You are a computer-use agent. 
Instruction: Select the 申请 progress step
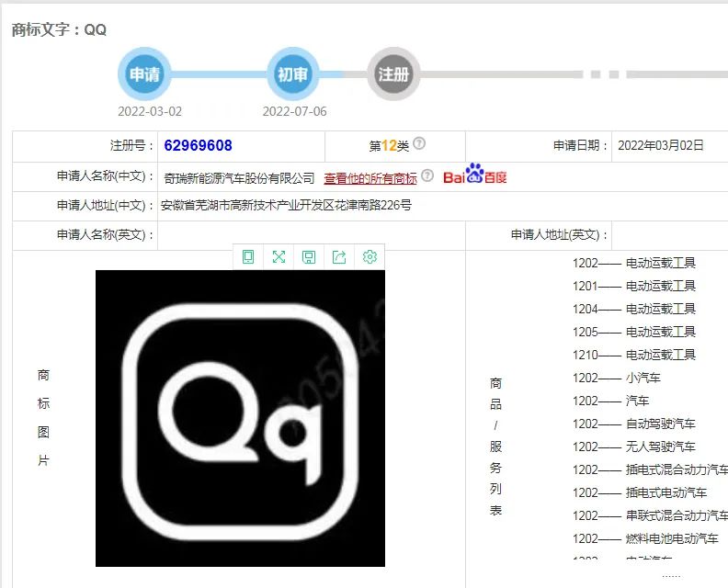(144, 74)
